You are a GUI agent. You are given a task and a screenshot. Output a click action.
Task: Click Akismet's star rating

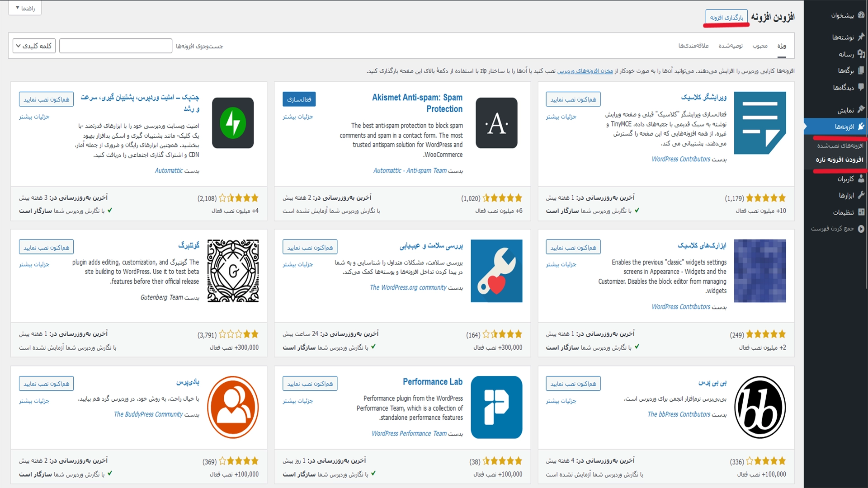502,198
